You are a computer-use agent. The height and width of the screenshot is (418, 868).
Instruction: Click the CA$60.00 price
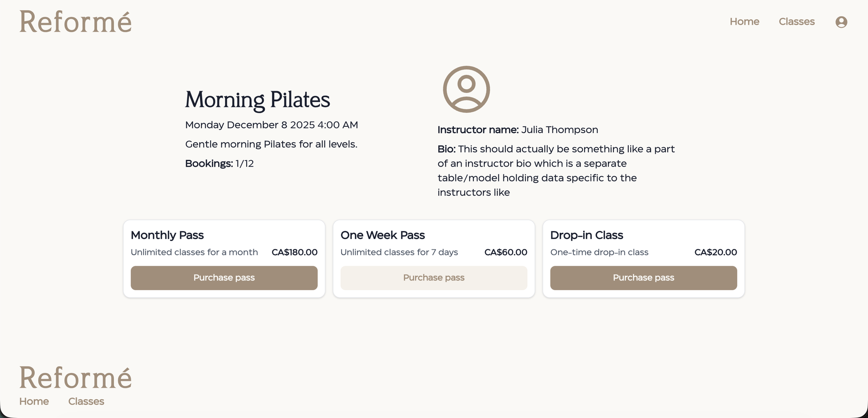pyautogui.click(x=506, y=252)
